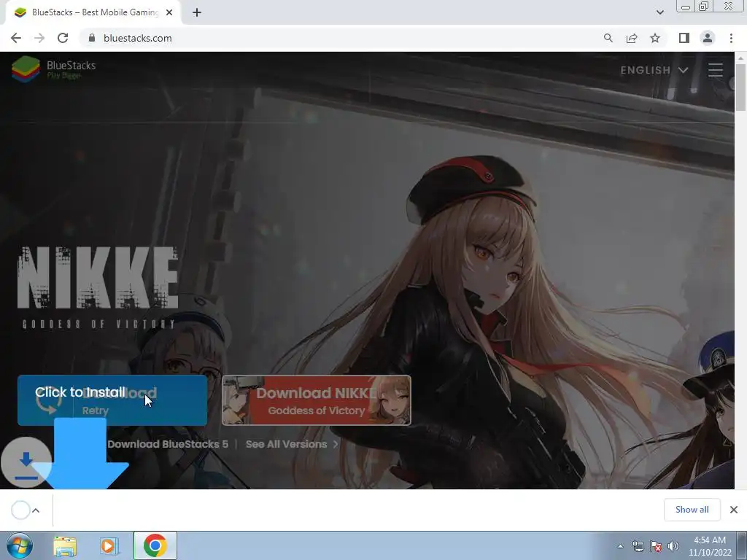Open the Windows Start menu
The image size is (747, 560).
point(20,545)
